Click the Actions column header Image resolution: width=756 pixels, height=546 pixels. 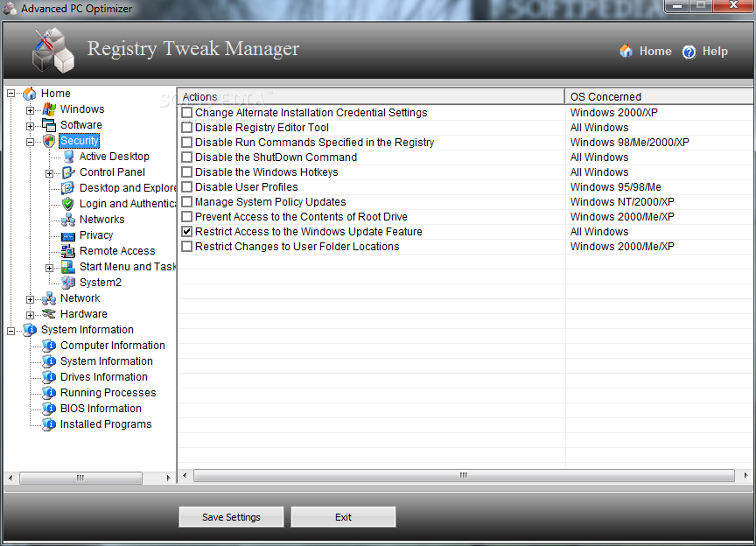[x=371, y=96]
